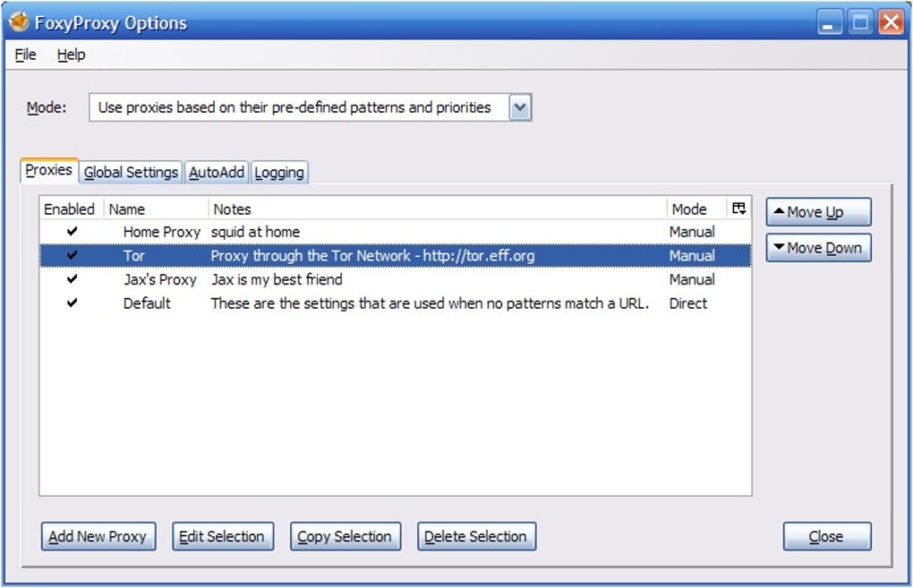Open the column picker icon in table header

(x=738, y=209)
